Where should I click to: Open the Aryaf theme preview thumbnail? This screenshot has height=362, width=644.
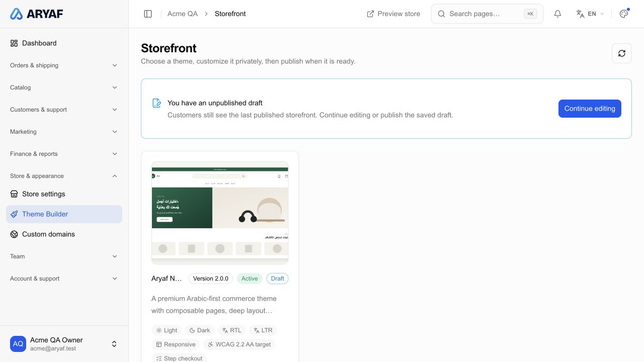(x=220, y=213)
